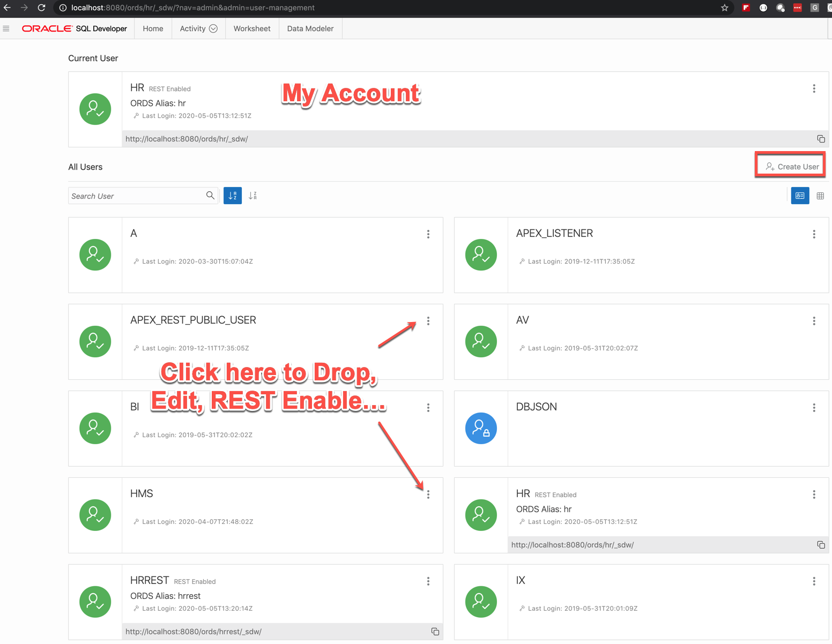Switch to card view layout
The image size is (832, 644).
point(800,196)
